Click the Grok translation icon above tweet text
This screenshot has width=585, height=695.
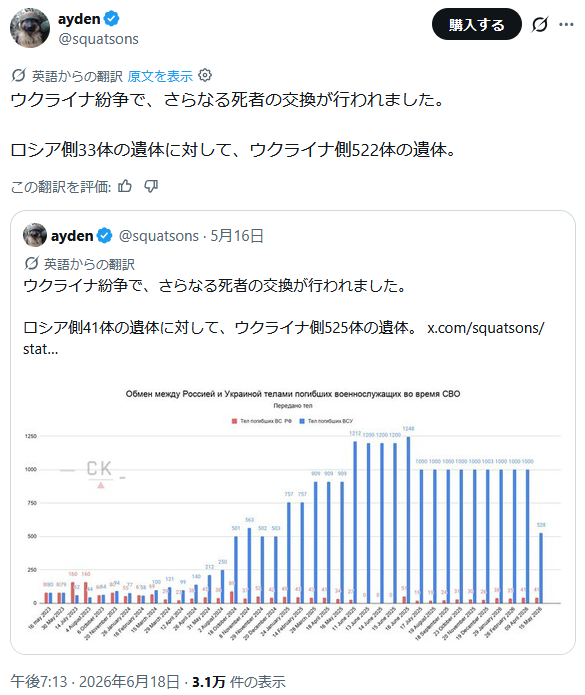tap(18, 75)
